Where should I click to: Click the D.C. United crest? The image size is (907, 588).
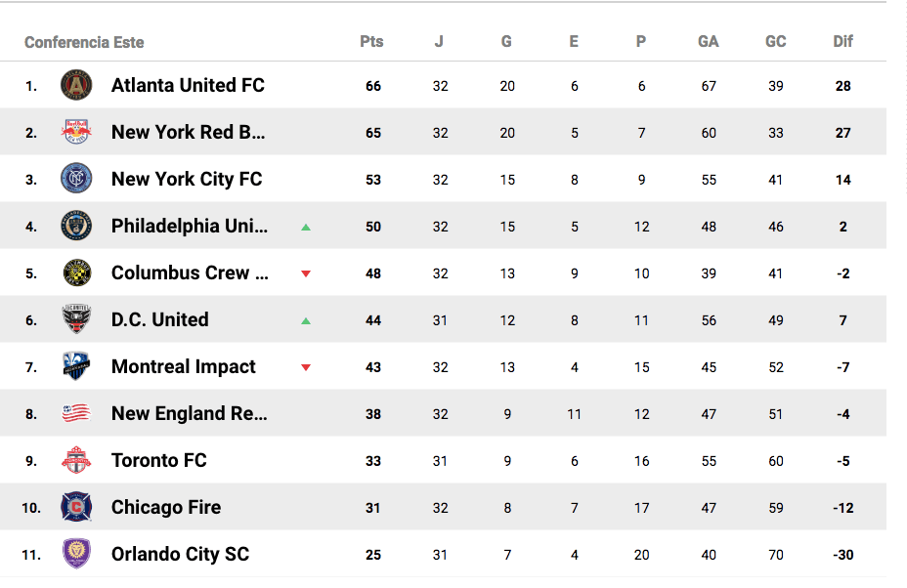[75, 319]
